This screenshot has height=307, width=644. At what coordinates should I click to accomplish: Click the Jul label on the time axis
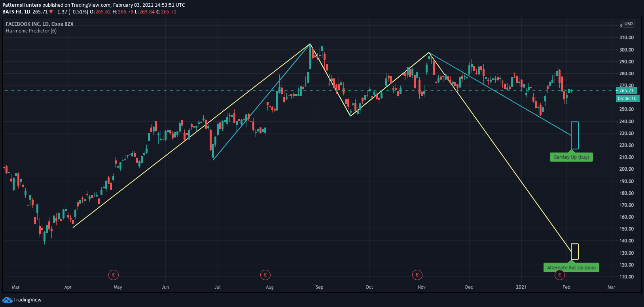tap(218, 287)
